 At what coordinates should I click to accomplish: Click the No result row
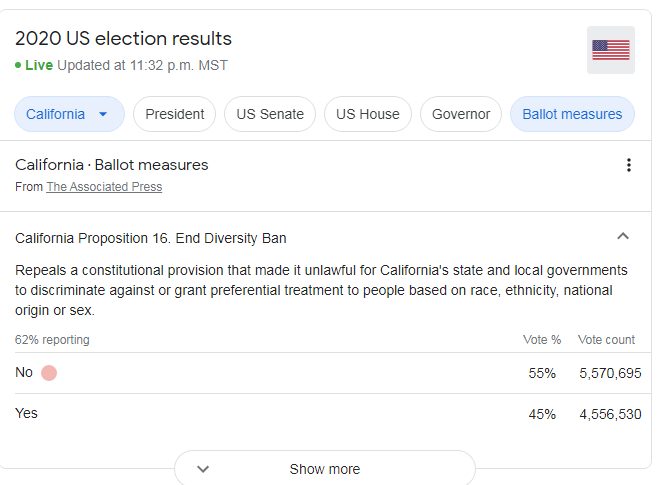click(x=328, y=373)
